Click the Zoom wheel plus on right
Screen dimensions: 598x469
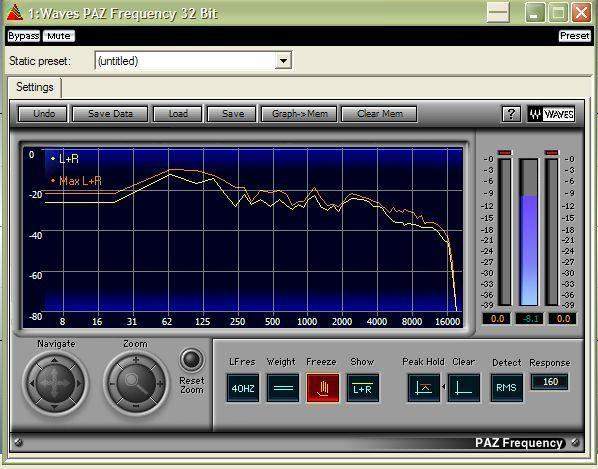160,384
